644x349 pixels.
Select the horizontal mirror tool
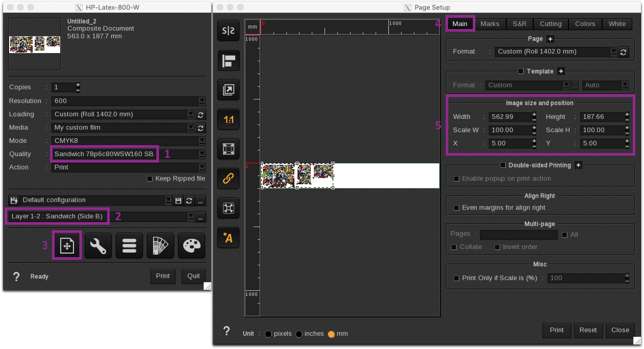pyautogui.click(x=228, y=30)
